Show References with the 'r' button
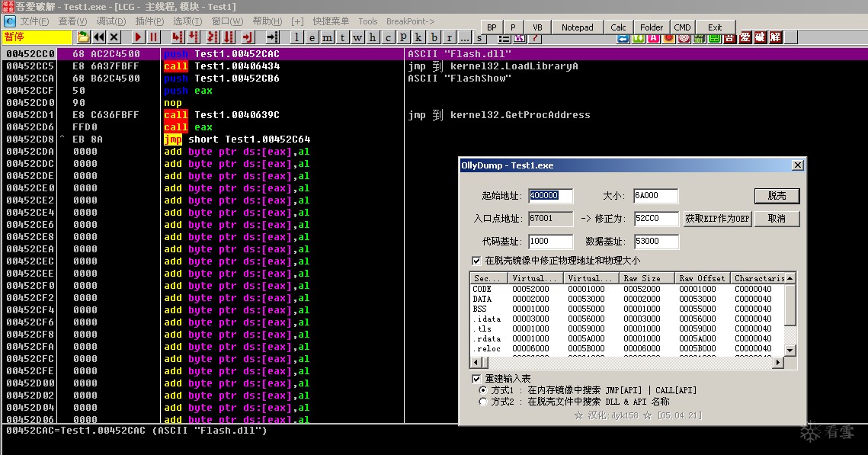 (x=449, y=37)
